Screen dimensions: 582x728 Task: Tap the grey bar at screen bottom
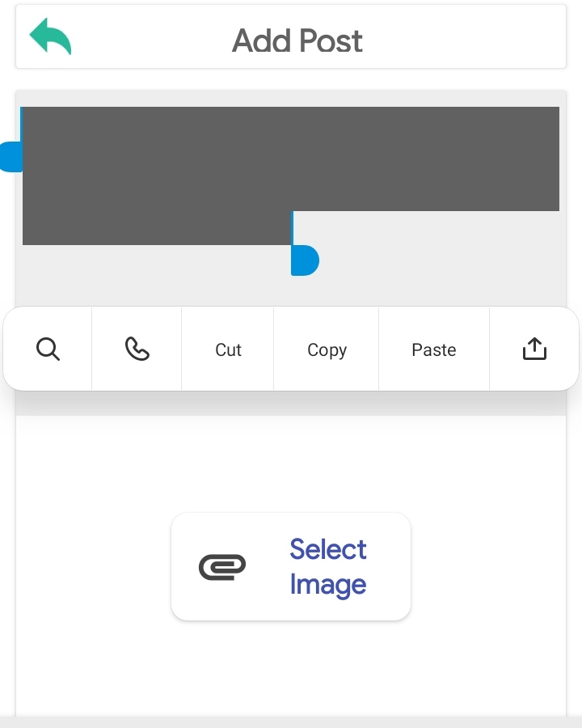pyautogui.click(x=291, y=722)
